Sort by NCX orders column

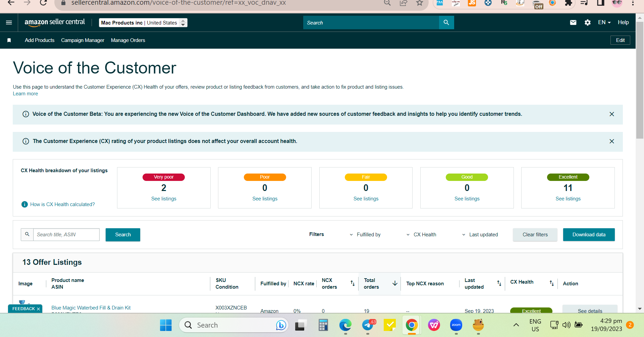pyautogui.click(x=353, y=283)
